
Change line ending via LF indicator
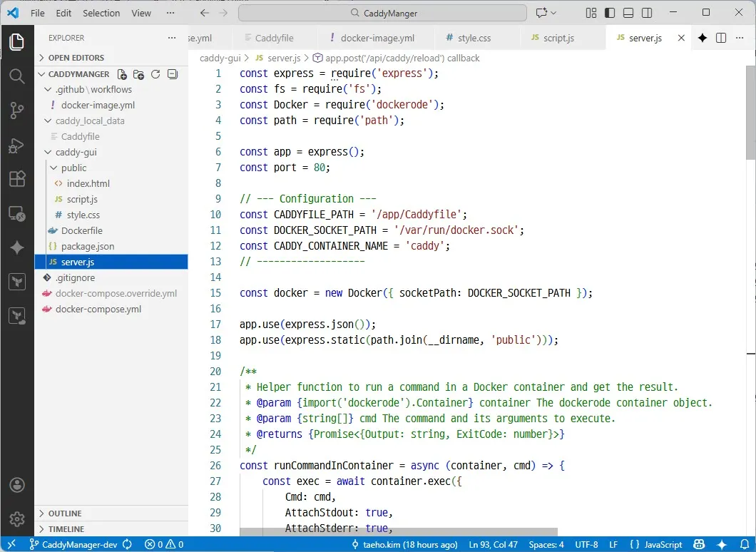613,544
